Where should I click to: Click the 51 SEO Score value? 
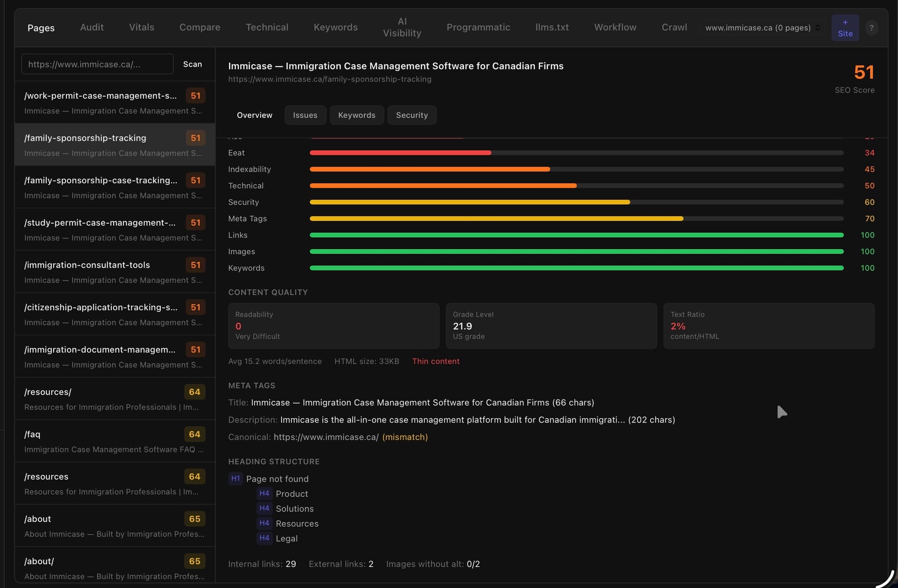863,72
